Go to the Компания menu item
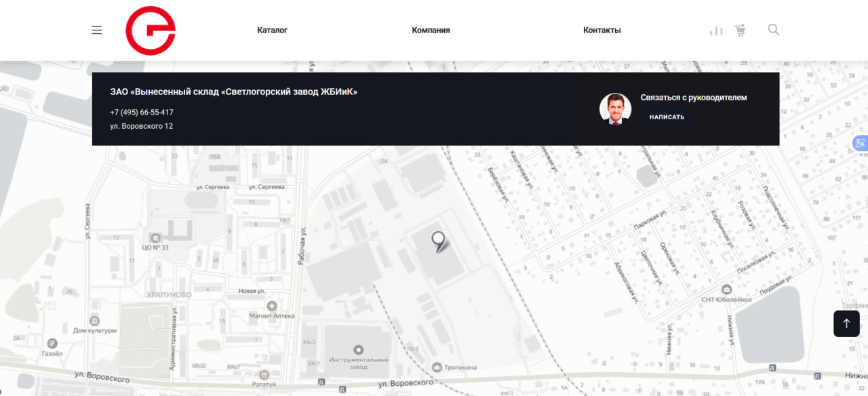This screenshot has width=868, height=396. [431, 30]
